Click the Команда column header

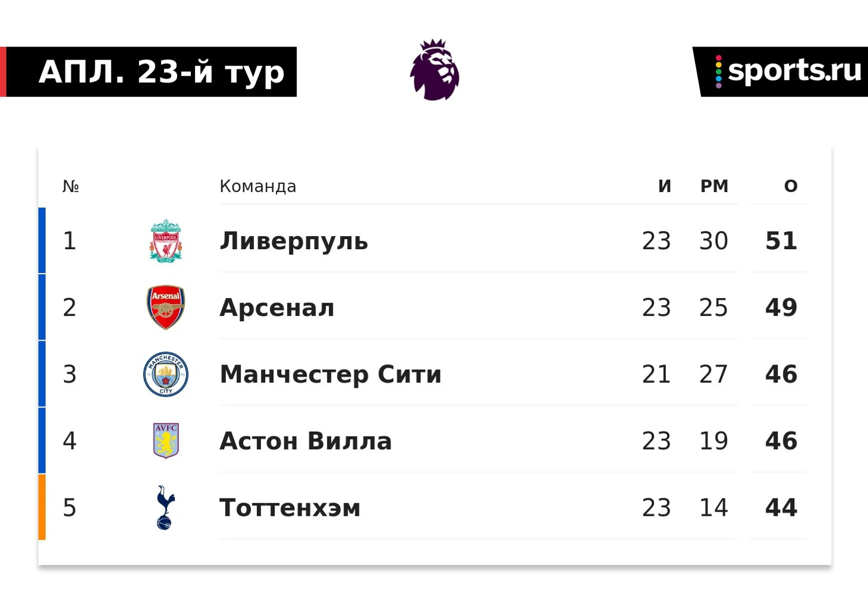[258, 186]
